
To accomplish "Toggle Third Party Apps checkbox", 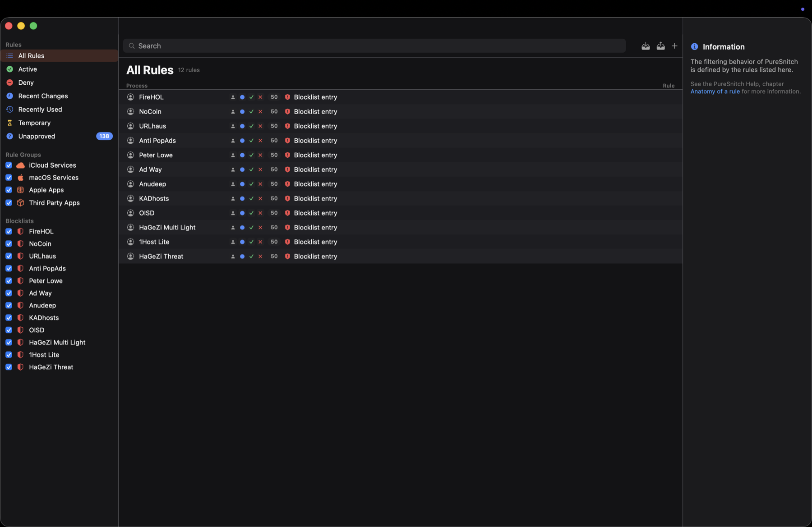I will [9, 203].
